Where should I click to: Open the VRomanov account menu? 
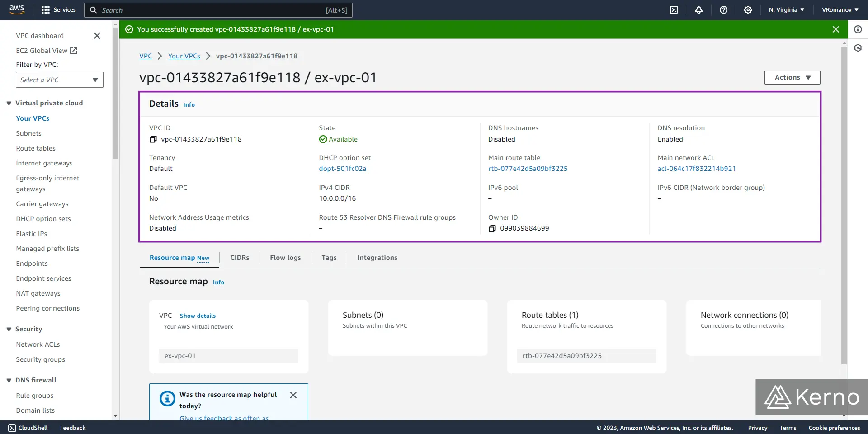click(x=840, y=10)
